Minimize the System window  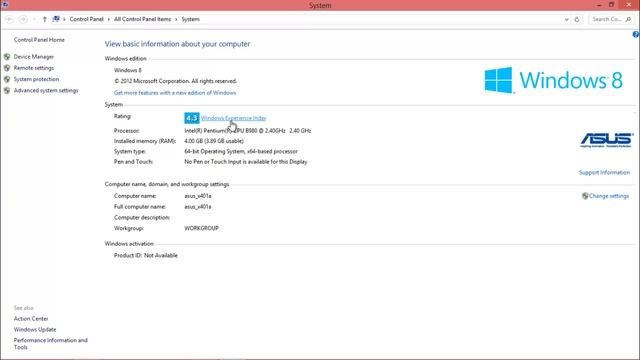pyautogui.click(x=599, y=5)
